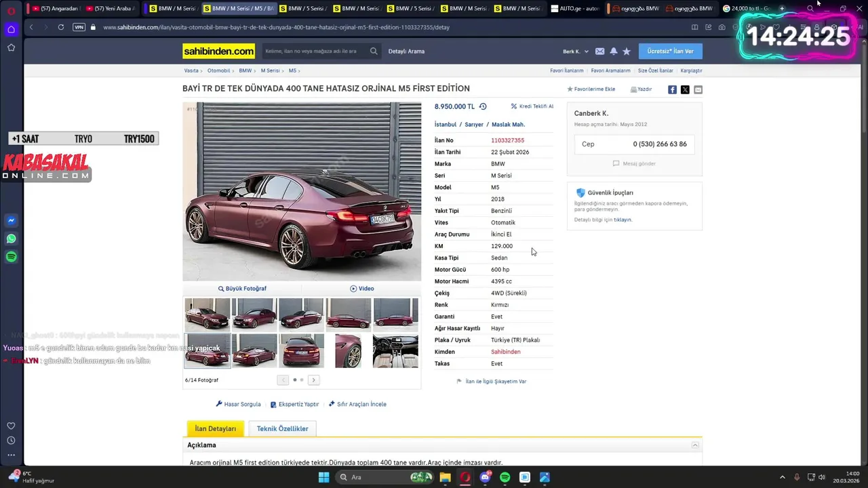Viewport: 868px width, 488px height.
Task: Share the listing by email icon
Action: (x=698, y=89)
